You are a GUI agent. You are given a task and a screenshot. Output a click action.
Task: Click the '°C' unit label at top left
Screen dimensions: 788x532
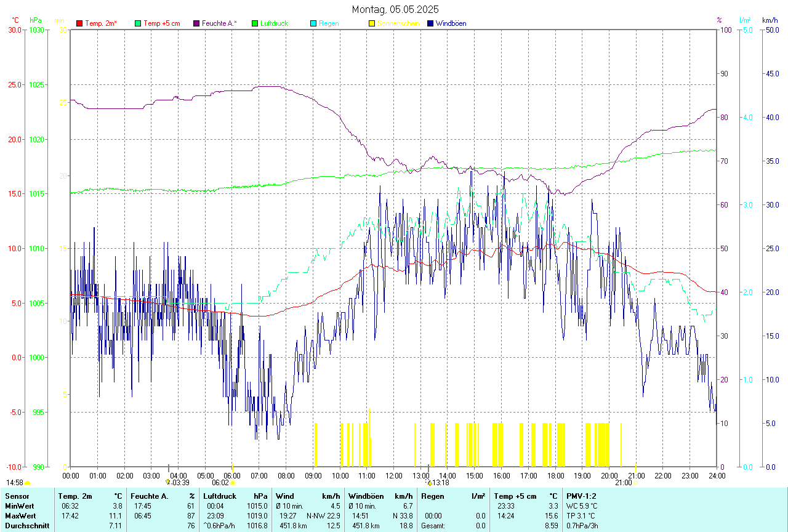pos(16,20)
